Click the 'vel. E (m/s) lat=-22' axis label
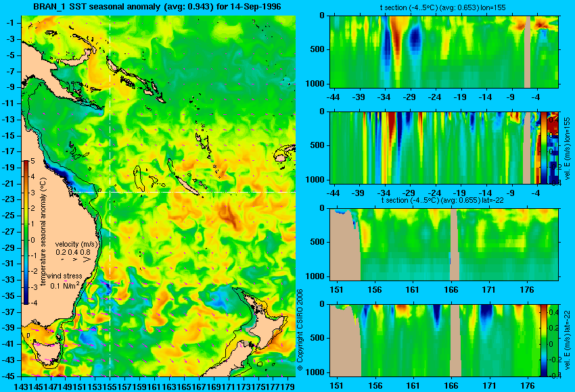 coord(568,341)
